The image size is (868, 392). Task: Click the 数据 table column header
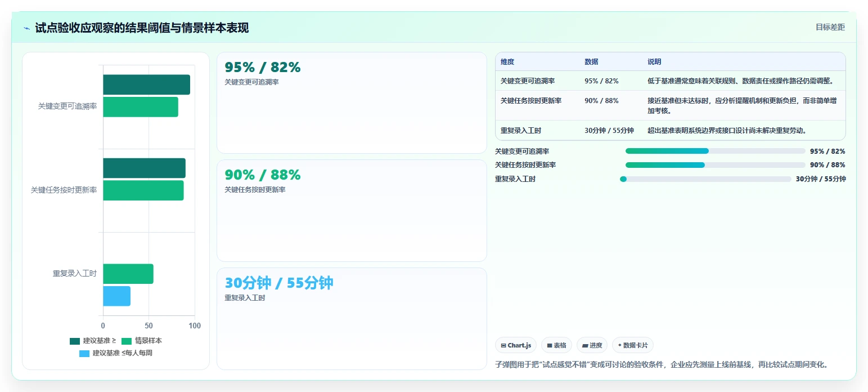tap(592, 62)
